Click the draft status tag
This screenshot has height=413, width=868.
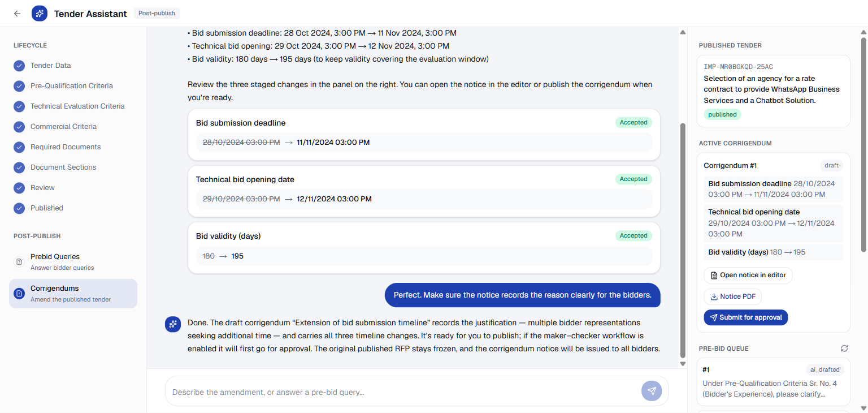(x=831, y=165)
